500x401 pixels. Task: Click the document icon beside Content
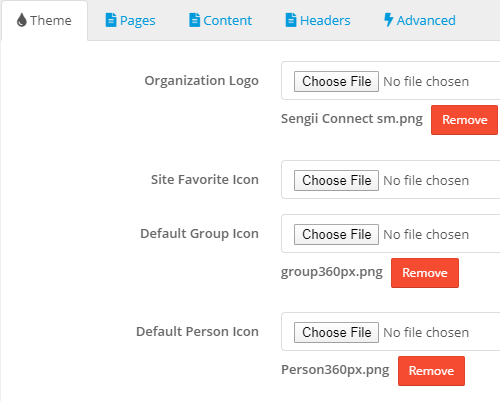pos(194,20)
